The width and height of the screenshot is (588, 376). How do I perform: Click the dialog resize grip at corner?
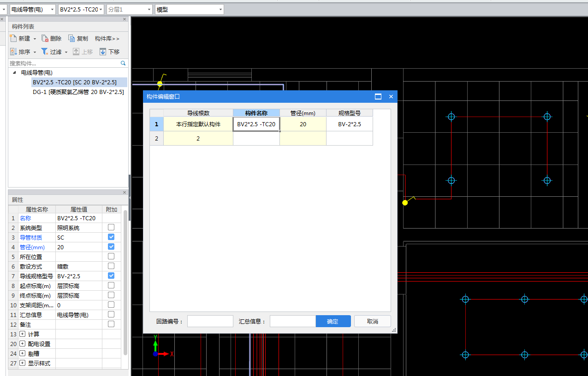(x=394, y=330)
